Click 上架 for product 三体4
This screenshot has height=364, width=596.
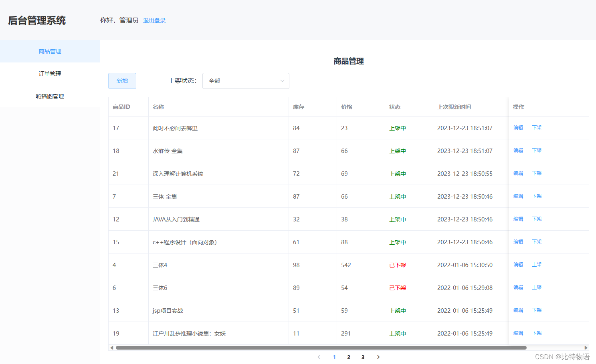click(x=537, y=265)
